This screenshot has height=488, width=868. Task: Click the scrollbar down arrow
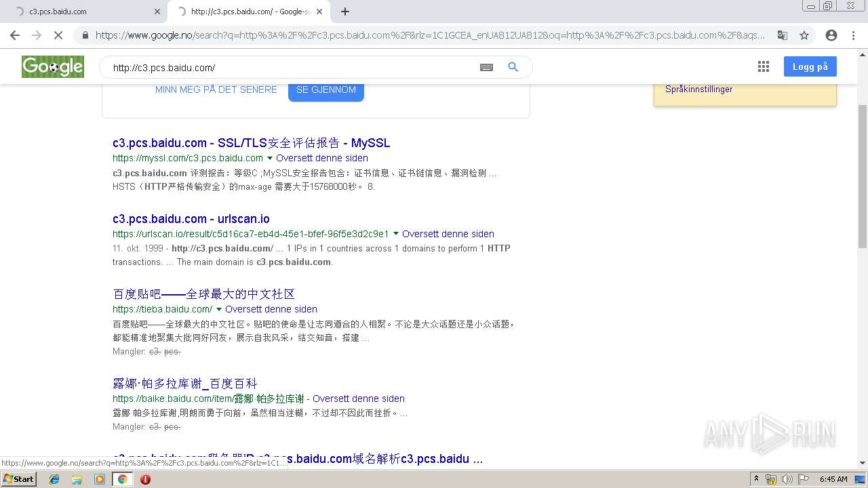(x=863, y=463)
